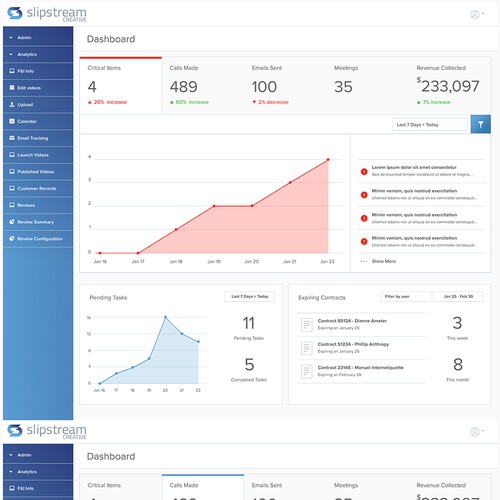
Task: Expand Admin in the lower dashboard sidebar
Action: (38, 455)
